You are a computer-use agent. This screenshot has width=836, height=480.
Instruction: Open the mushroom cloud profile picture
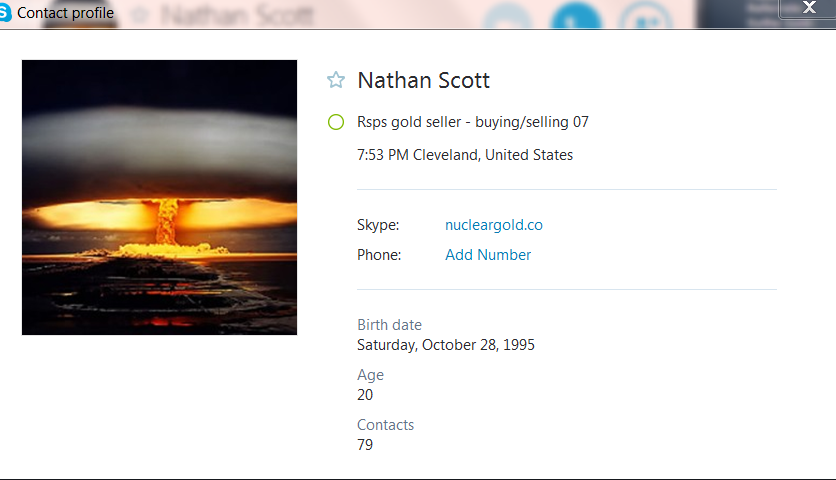point(159,197)
